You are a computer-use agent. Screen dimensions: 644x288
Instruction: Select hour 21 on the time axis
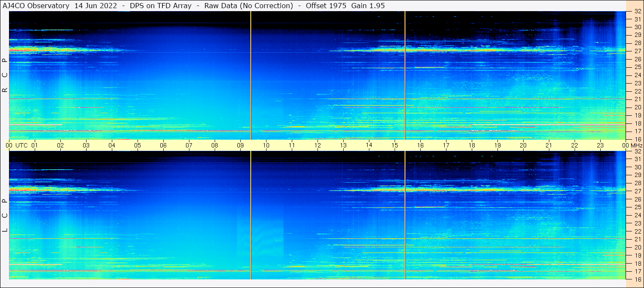(x=549, y=145)
